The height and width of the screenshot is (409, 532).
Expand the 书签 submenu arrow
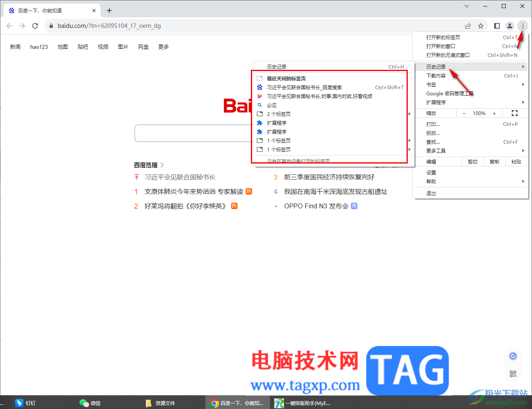[x=523, y=84]
